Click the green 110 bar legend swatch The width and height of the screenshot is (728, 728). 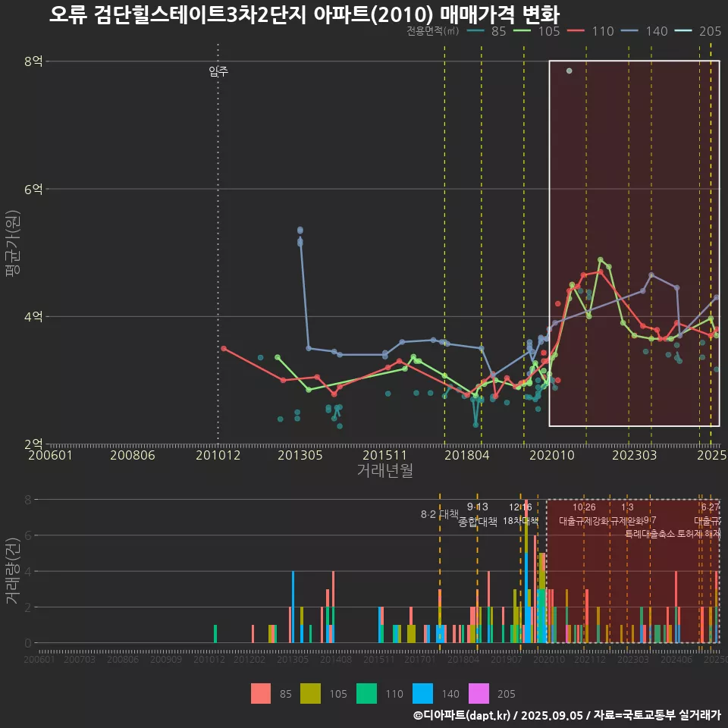[366, 694]
